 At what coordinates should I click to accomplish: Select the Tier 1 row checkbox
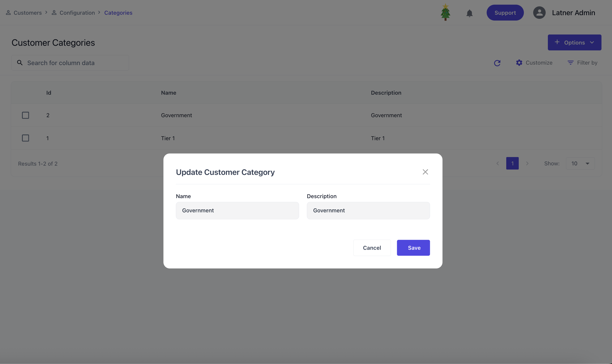(x=25, y=138)
